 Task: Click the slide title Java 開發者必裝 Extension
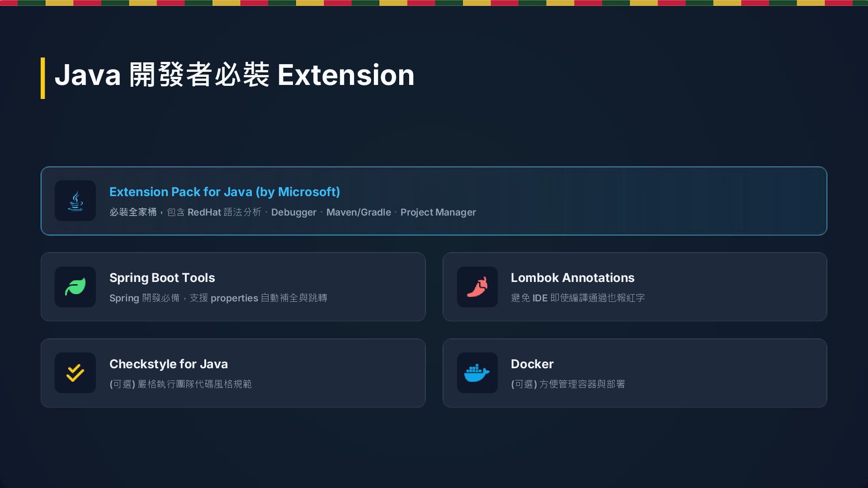tap(234, 75)
